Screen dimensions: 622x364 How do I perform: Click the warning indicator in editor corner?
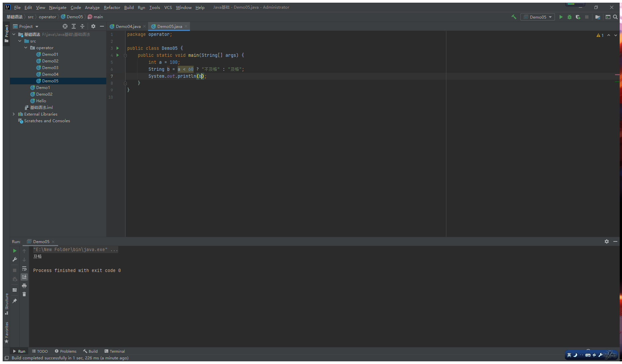(x=600, y=35)
